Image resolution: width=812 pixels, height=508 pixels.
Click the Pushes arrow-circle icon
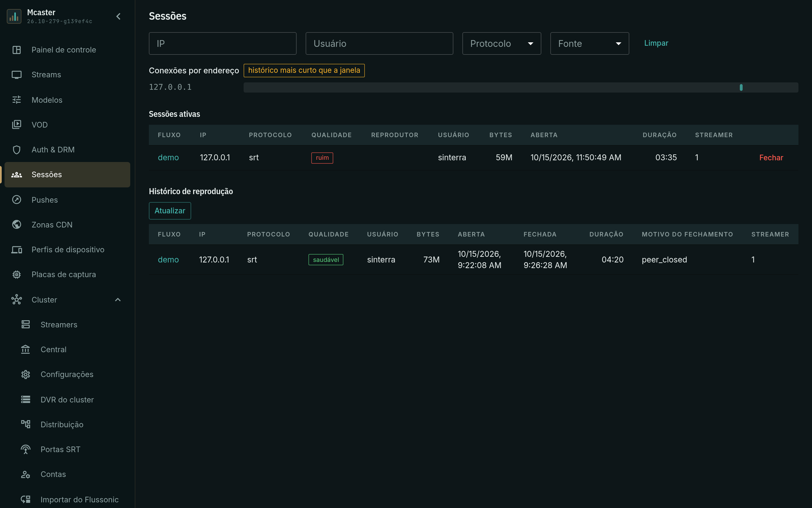16,200
